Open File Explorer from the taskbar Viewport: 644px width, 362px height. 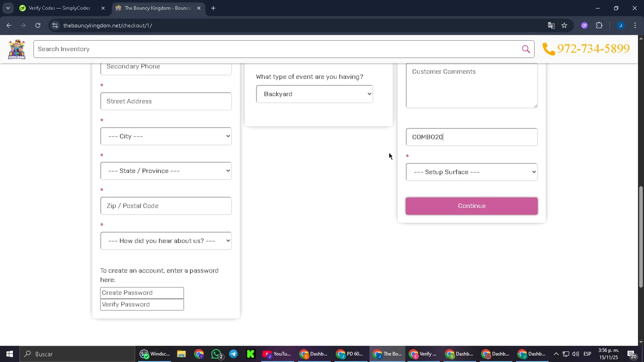[x=181, y=354]
